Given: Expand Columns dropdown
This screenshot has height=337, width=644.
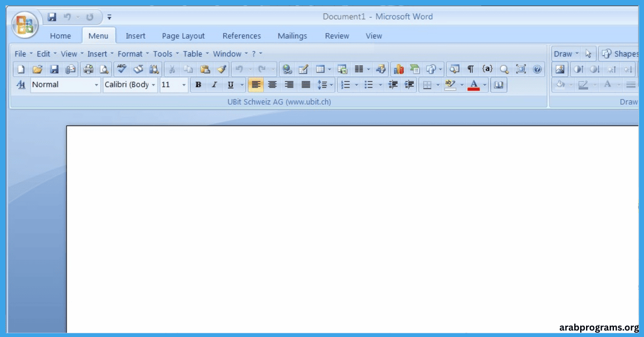Looking at the screenshot, I should coord(368,69).
